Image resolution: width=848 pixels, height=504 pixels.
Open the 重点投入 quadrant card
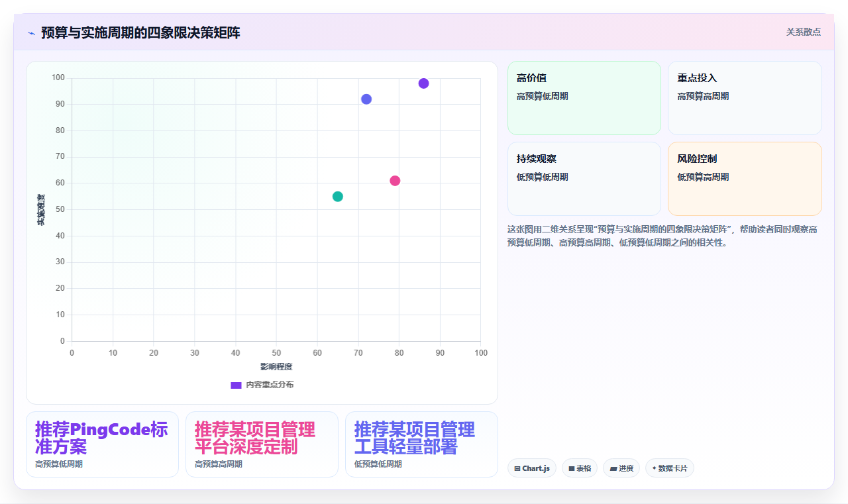(745, 98)
